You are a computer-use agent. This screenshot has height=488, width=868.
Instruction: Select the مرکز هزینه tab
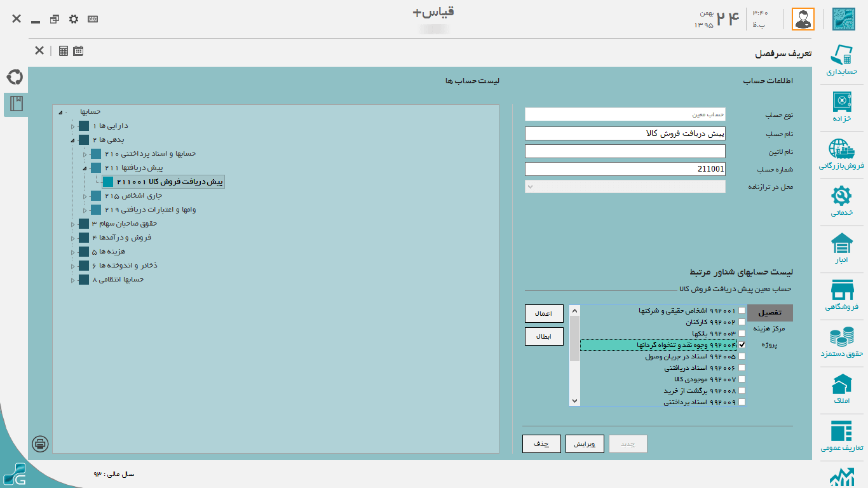click(769, 329)
